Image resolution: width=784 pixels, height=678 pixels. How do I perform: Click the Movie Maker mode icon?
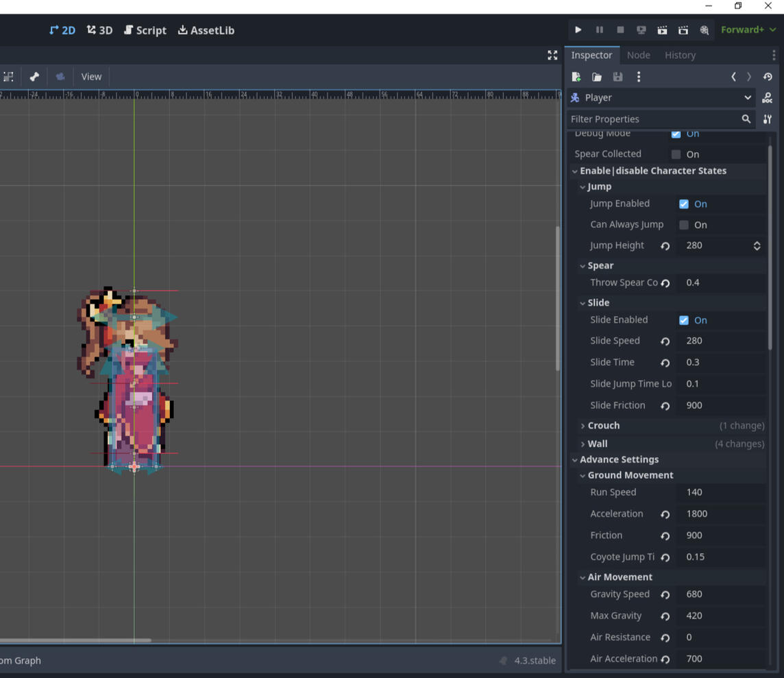[x=704, y=30]
